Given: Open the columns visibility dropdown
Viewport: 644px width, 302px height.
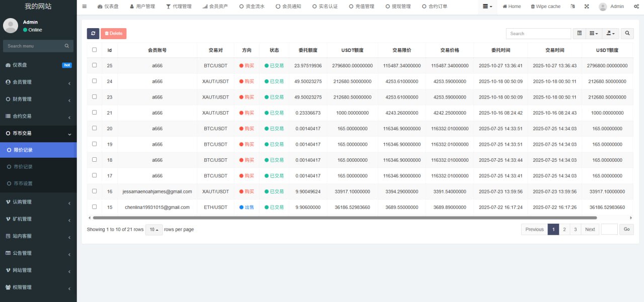Looking at the screenshot, I should [x=594, y=34].
